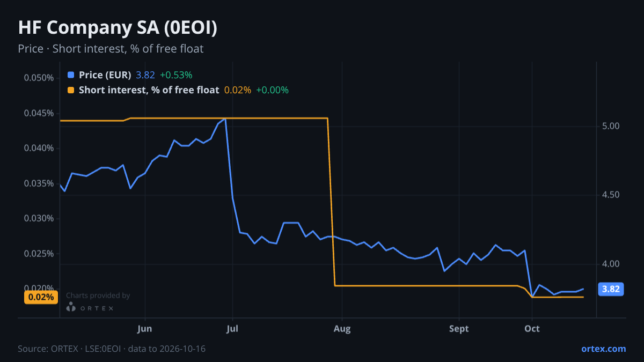The image size is (644, 362).
Task: Click the +0.00% short interest change
Action: pyautogui.click(x=272, y=90)
